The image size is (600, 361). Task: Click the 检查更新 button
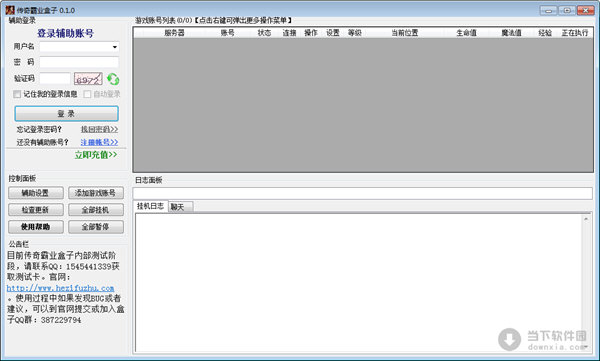pos(36,210)
